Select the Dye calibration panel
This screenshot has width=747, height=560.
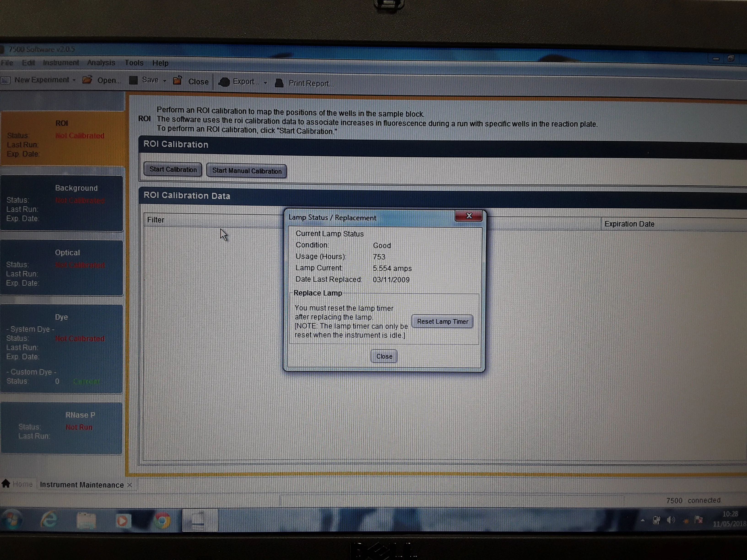[62, 349]
